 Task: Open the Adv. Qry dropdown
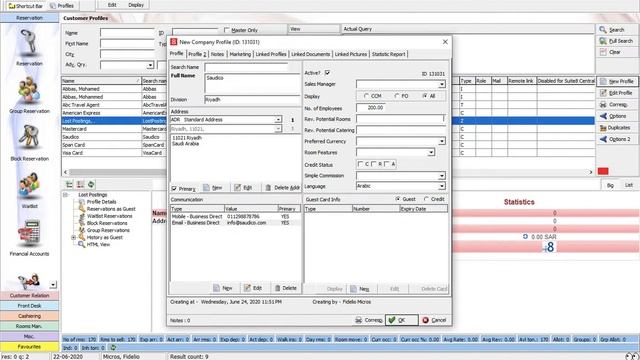click(x=150, y=65)
